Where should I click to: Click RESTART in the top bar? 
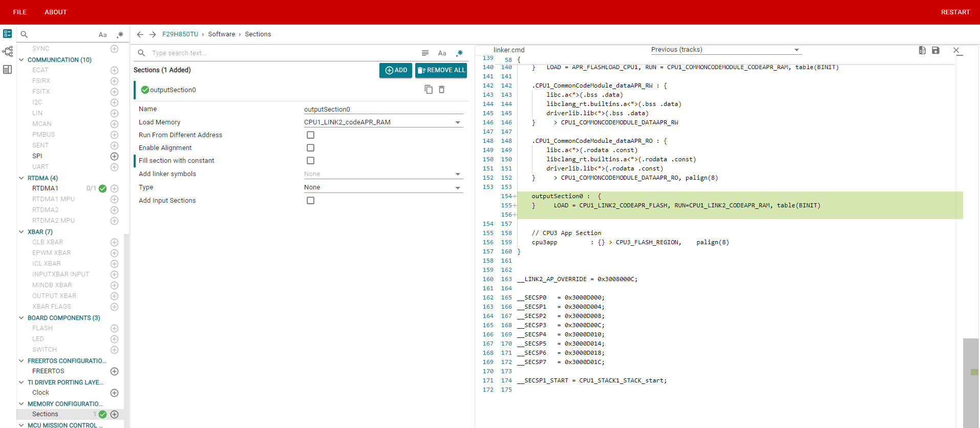955,12
